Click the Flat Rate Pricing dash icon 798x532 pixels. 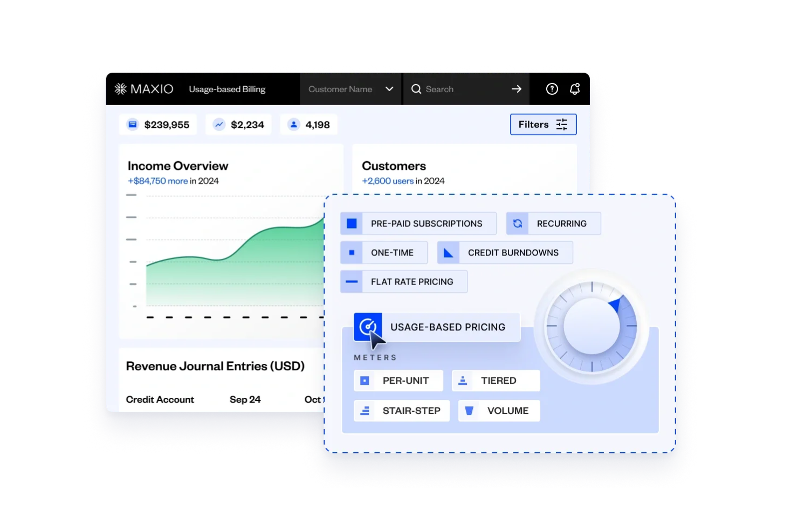352,281
